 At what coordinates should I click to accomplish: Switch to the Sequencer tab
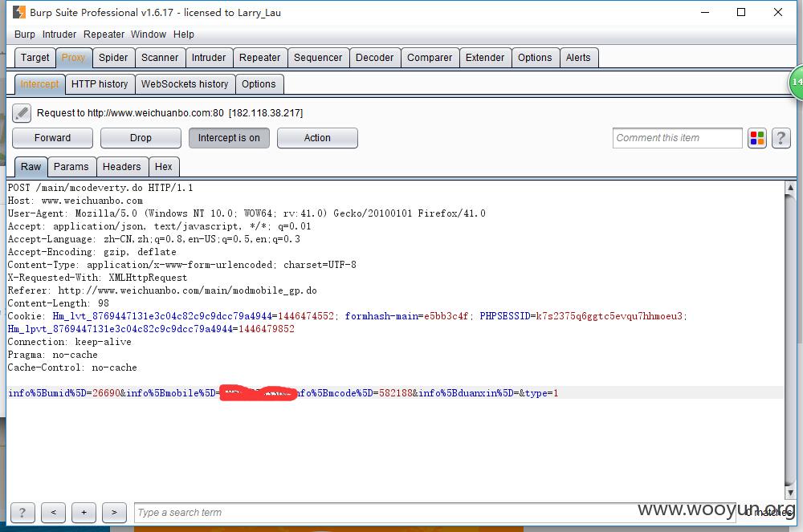(318, 58)
